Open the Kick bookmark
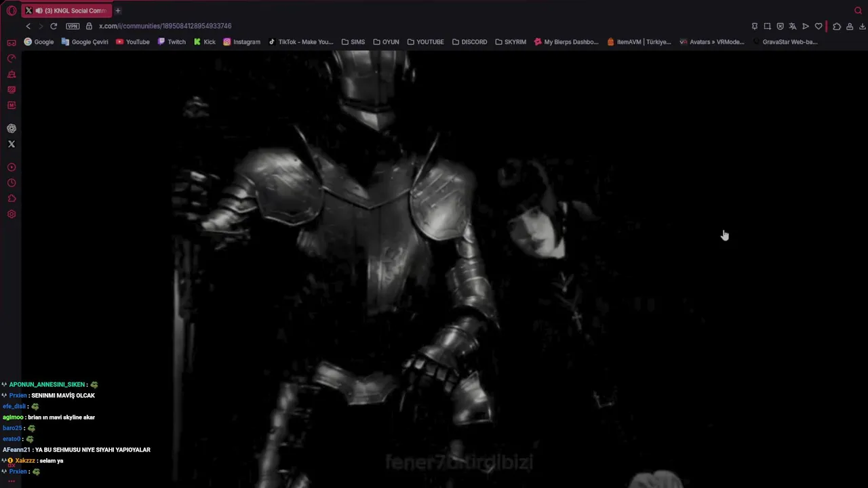Viewport: 868px width, 488px height. pos(204,42)
